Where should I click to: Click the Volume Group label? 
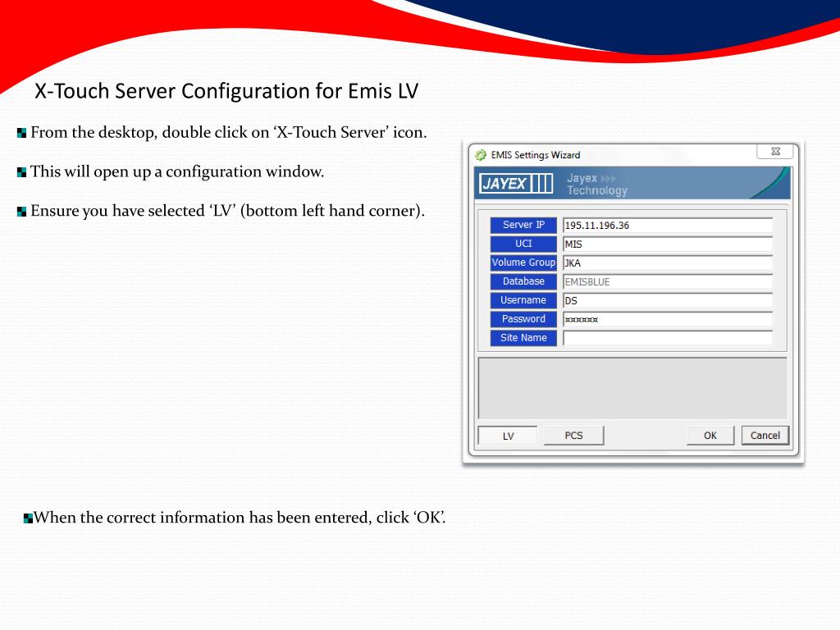point(523,262)
